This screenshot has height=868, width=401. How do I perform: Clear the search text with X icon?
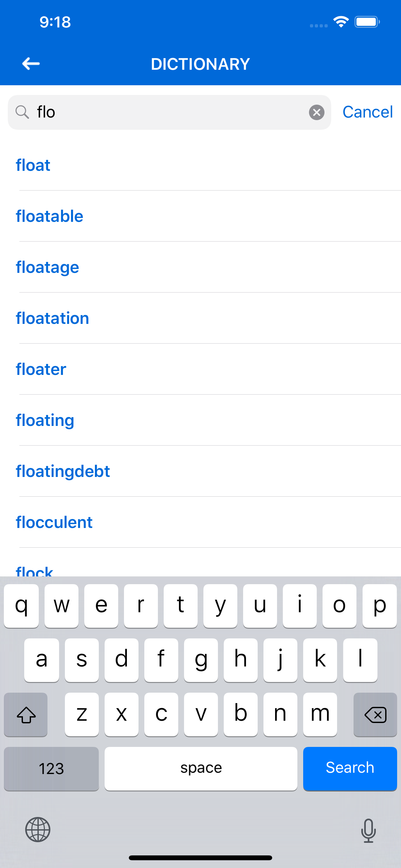316,112
